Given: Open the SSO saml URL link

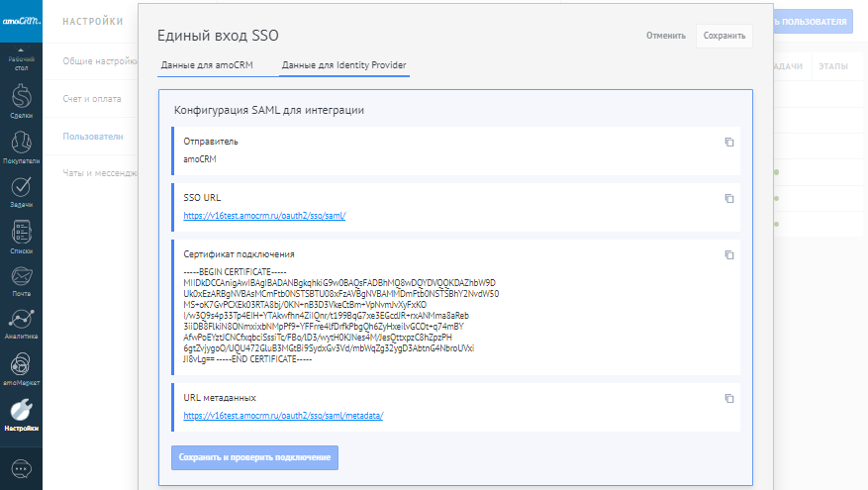Looking at the screenshot, I should [x=264, y=216].
